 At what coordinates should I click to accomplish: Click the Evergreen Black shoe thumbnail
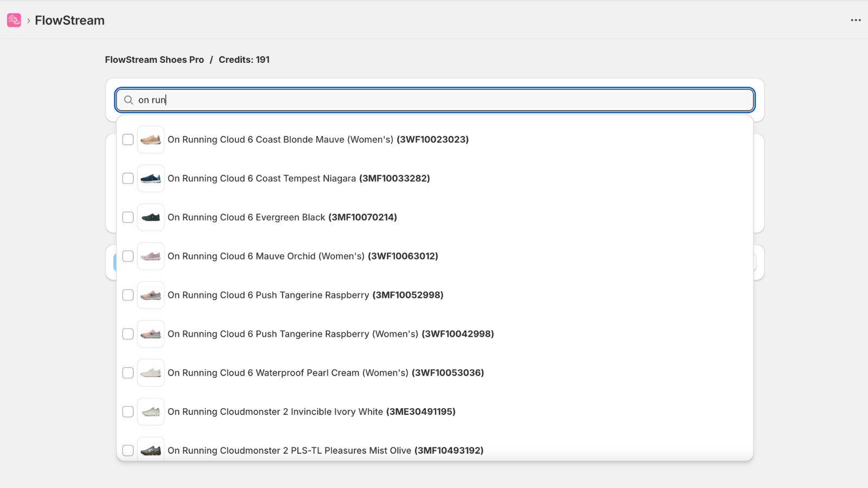click(x=151, y=217)
